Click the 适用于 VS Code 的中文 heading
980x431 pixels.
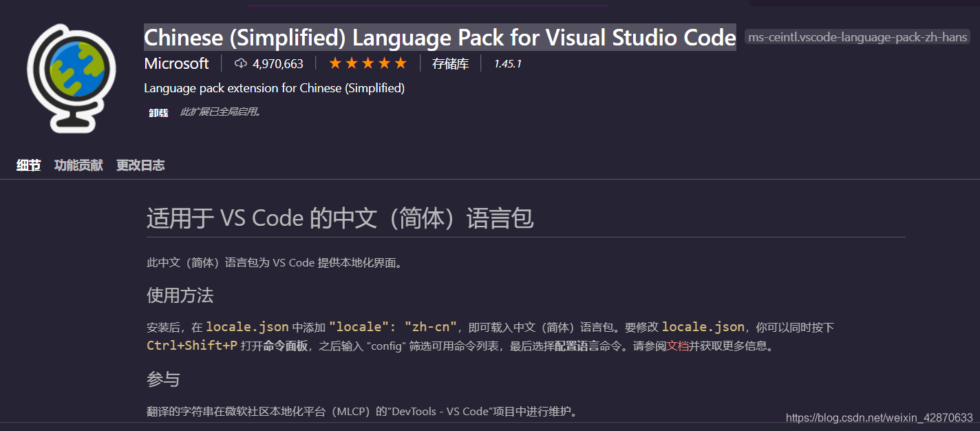(x=340, y=219)
